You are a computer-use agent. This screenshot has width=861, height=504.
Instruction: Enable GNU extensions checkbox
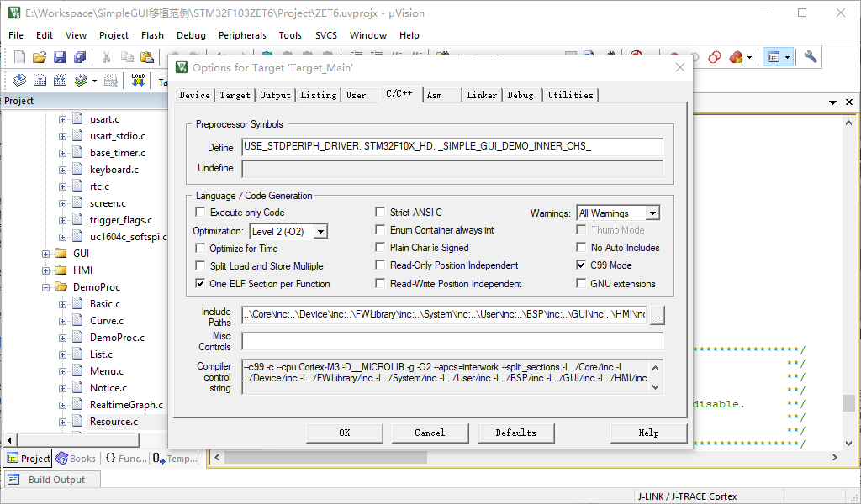(x=581, y=284)
